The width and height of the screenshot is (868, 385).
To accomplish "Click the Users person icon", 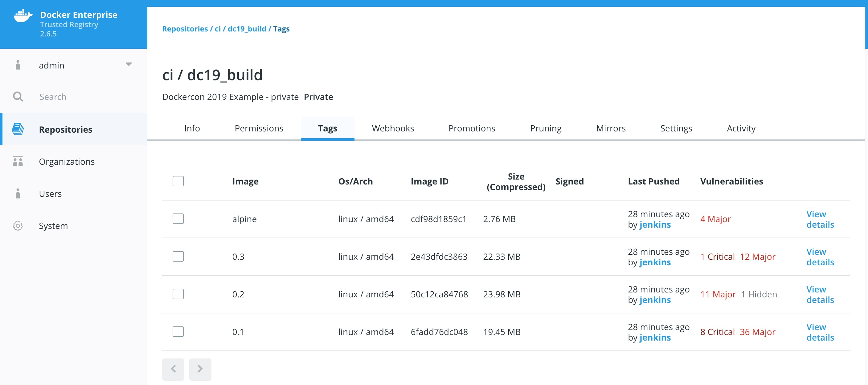I will pyautogui.click(x=18, y=193).
